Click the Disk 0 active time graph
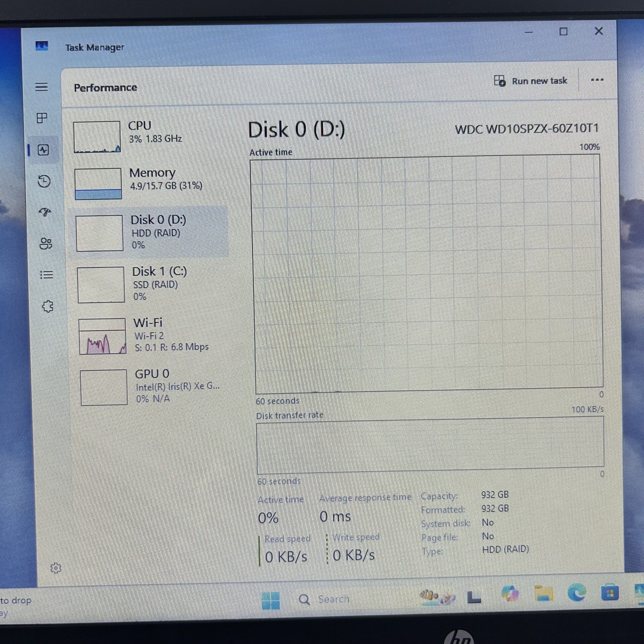 coord(427,274)
